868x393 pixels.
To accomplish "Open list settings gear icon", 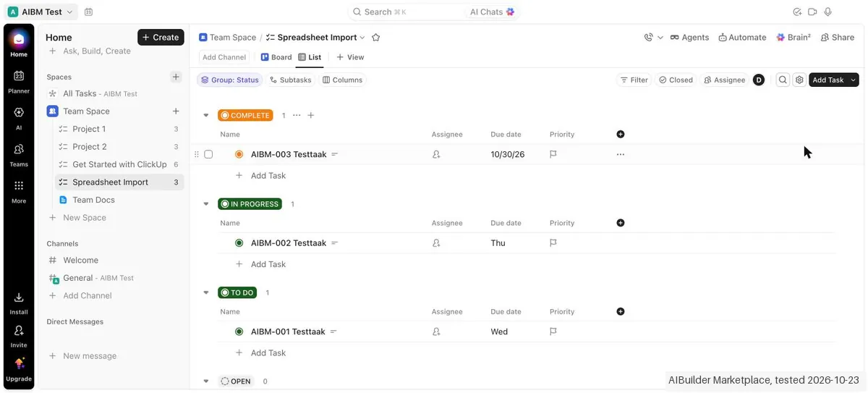I will (x=799, y=80).
